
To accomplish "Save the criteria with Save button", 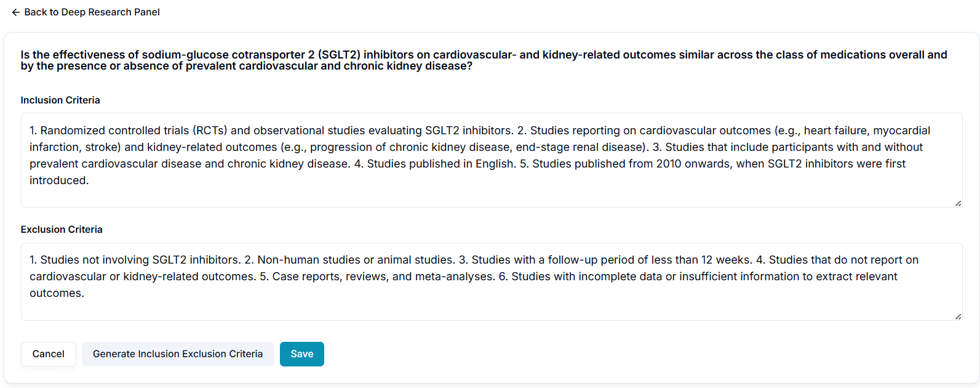I will coord(301,354).
